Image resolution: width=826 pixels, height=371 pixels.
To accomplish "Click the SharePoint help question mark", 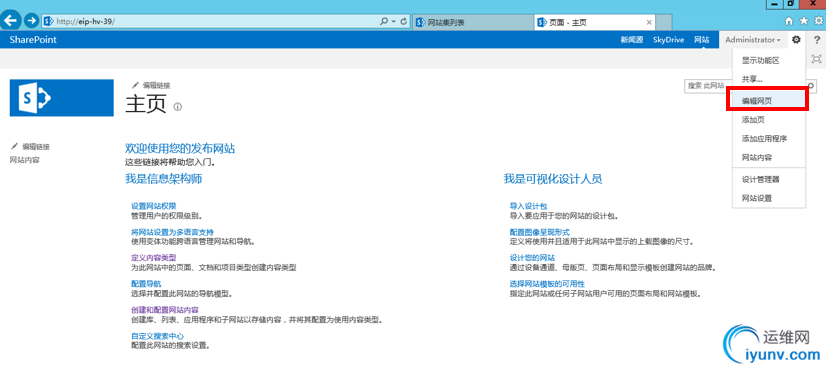I will point(817,40).
